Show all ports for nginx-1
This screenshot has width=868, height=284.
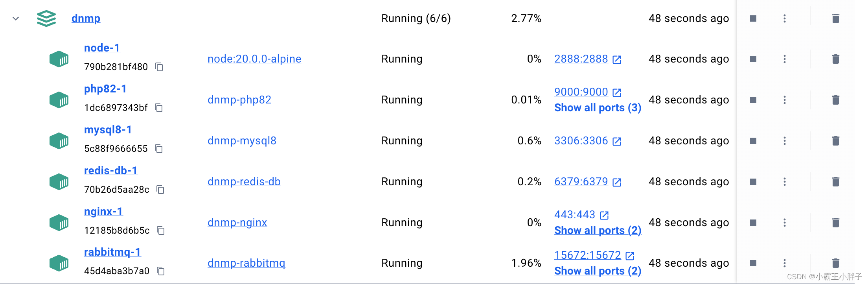tap(598, 230)
